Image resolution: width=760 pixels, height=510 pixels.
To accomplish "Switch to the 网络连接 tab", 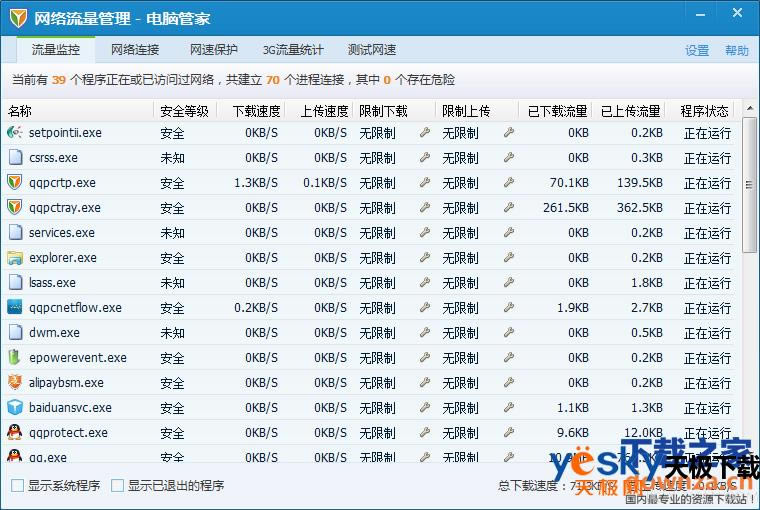I will click(x=135, y=50).
